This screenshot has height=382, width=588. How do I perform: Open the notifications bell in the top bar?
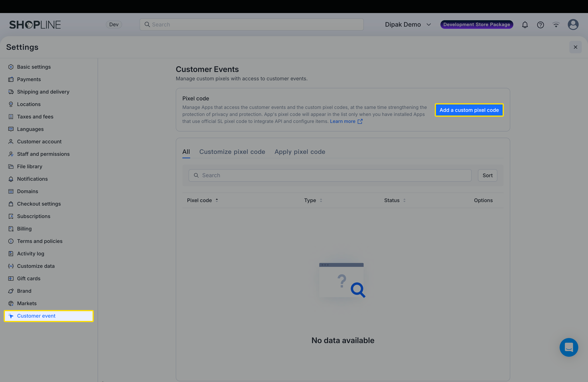(525, 25)
